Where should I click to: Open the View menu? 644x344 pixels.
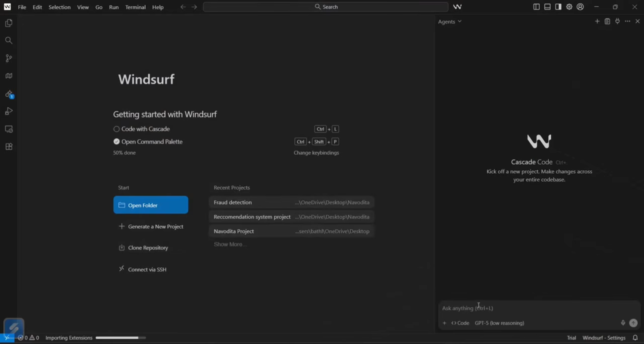pyautogui.click(x=83, y=7)
